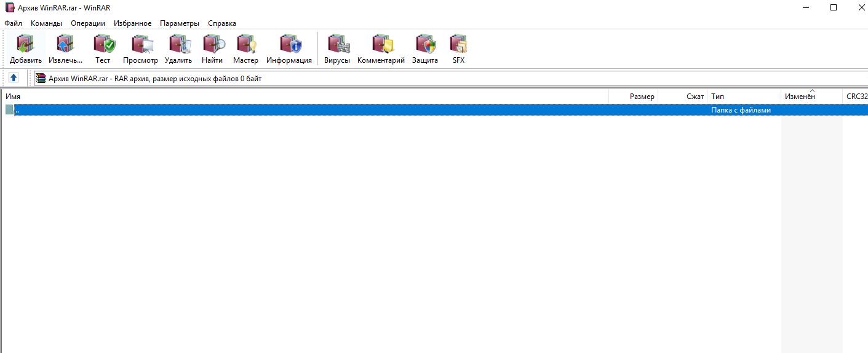868x353 pixels.
Task: Open the Команды menu
Action: click(46, 23)
